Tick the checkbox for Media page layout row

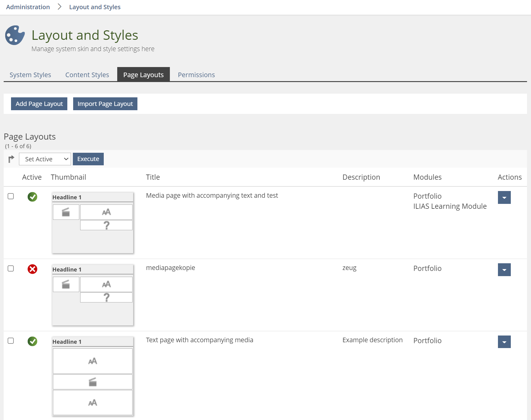(11, 196)
